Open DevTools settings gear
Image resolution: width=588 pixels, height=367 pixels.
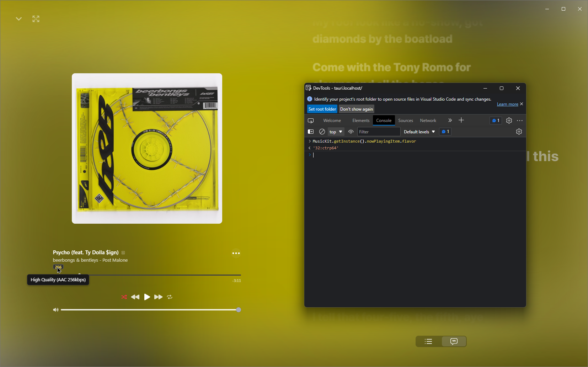tap(509, 121)
